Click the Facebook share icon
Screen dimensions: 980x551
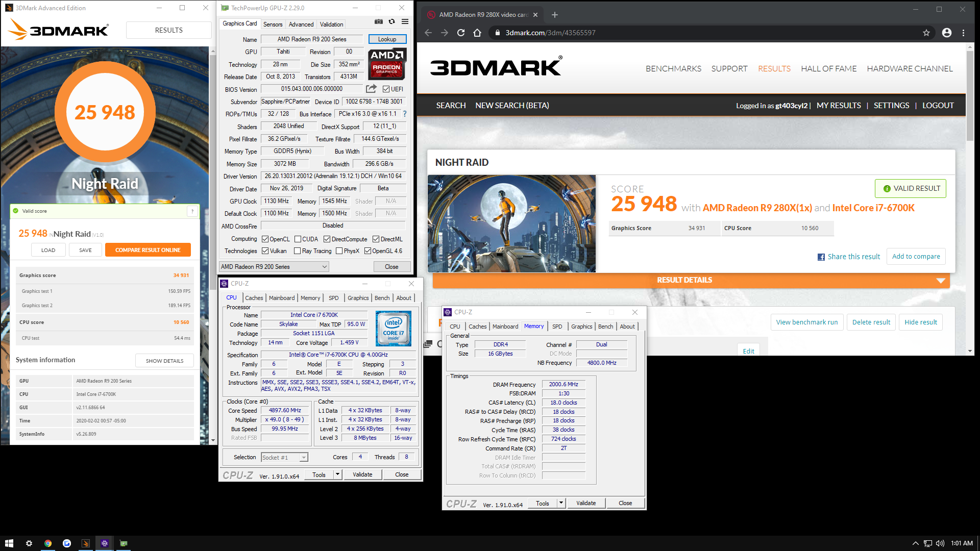point(821,257)
